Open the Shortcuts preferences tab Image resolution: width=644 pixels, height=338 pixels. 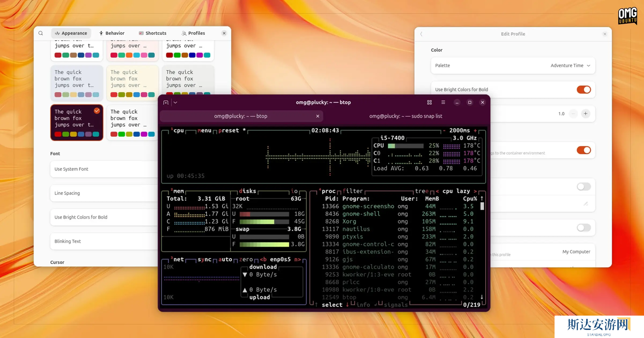pos(152,33)
